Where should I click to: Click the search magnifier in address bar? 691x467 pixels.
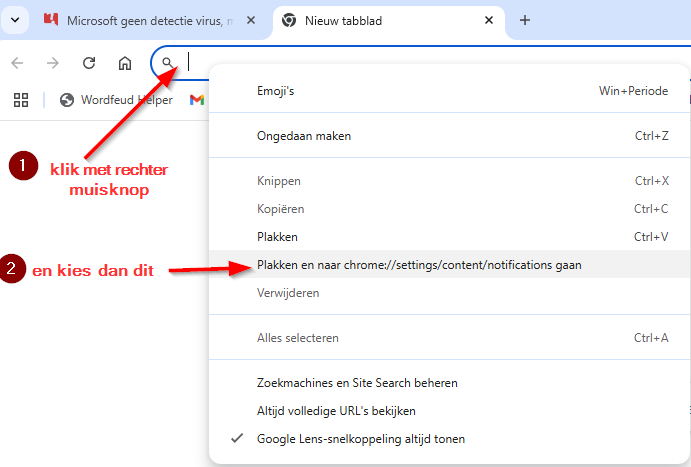tap(168, 63)
